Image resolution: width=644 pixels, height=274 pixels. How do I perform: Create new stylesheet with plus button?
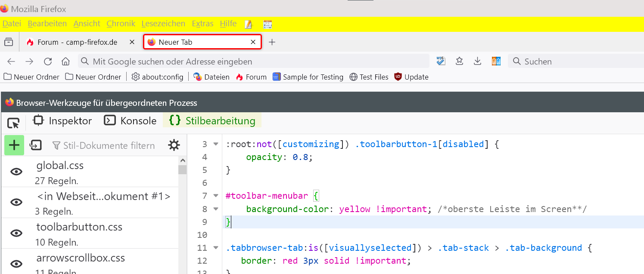[14, 145]
